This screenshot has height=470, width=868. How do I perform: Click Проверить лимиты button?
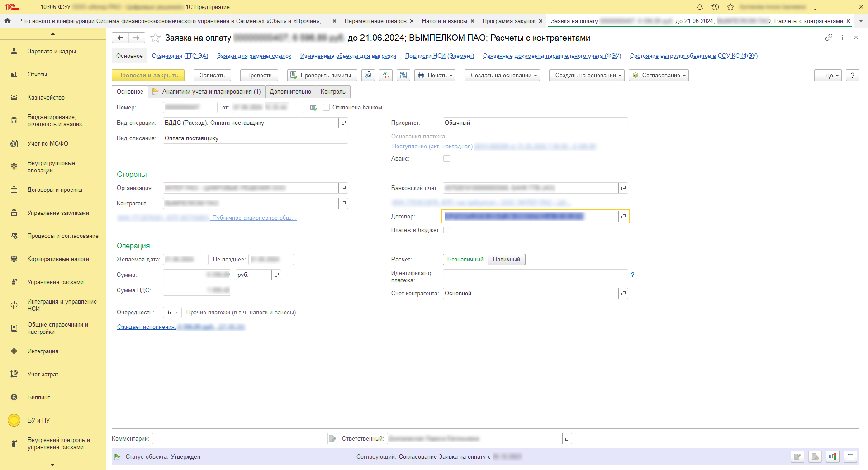[322, 75]
